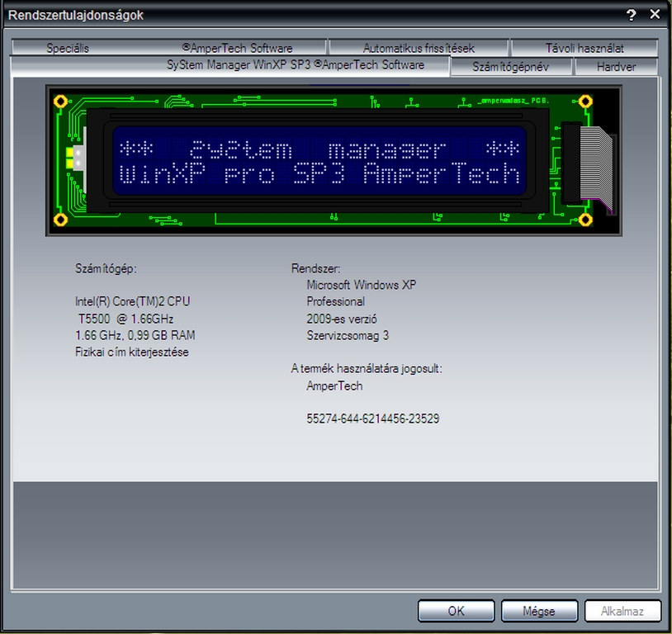Click the 'Szervizcsomag 3' text
Image resolution: width=672 pixels, height=634 pixels.
[x=348, y=335]
